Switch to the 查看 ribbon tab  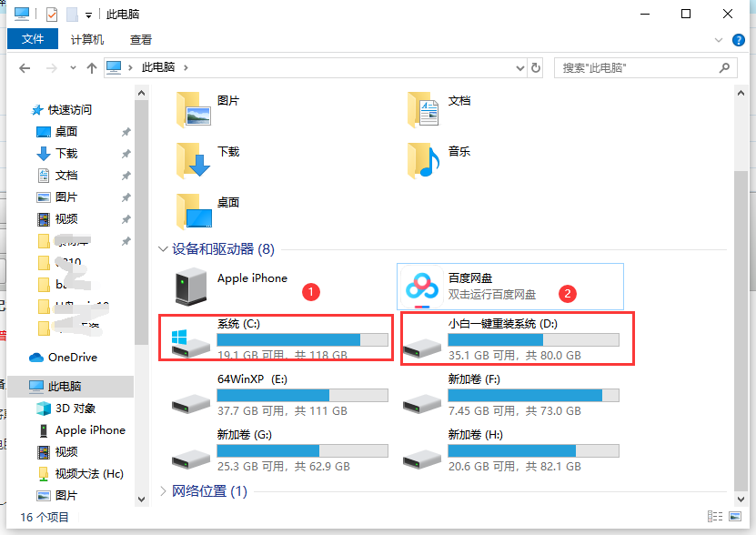141,40
